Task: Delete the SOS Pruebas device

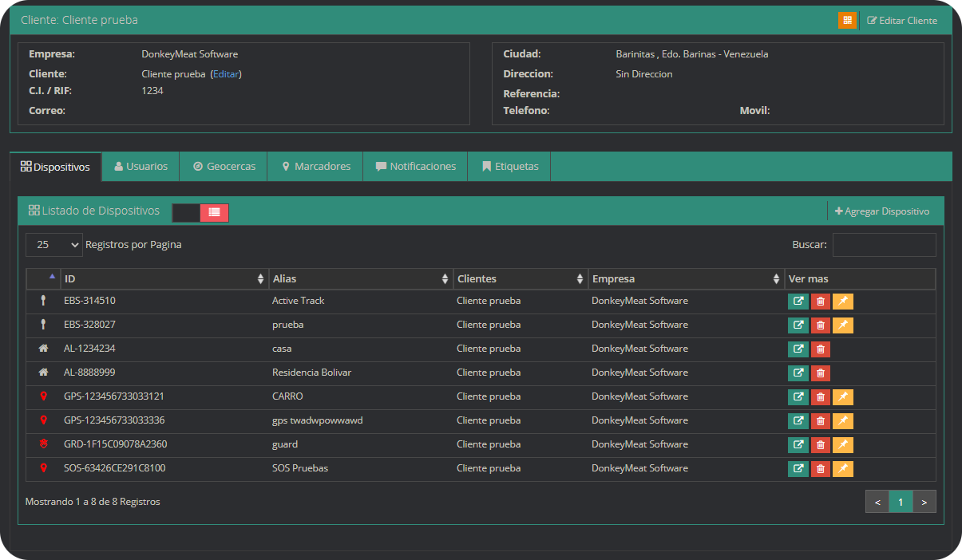Action: pos(820,469)
